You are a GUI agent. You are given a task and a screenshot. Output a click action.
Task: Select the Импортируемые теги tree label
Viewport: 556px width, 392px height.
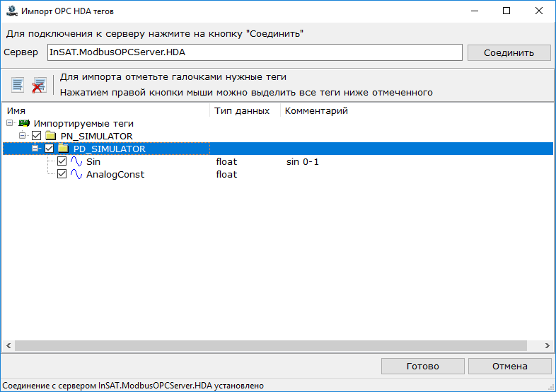(83, 123)
